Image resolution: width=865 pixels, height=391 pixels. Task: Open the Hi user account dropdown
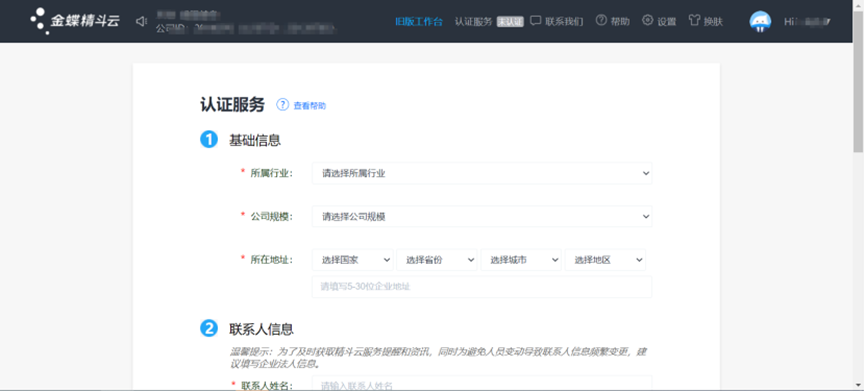coord(808,22)
